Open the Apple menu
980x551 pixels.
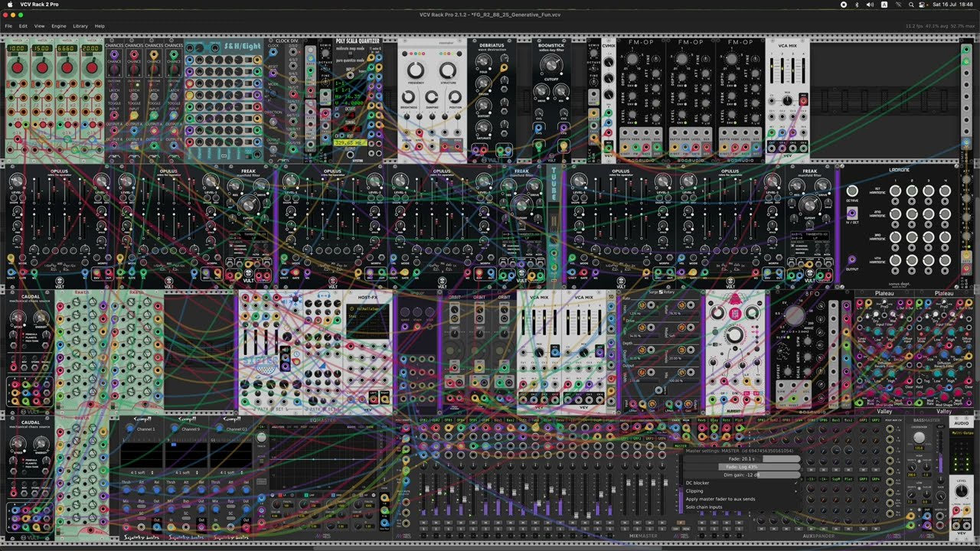[x=9, y=5]
